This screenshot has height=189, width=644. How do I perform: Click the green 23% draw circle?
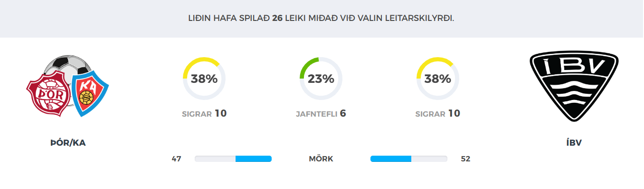pyautogui.click(x=321, y=79)
